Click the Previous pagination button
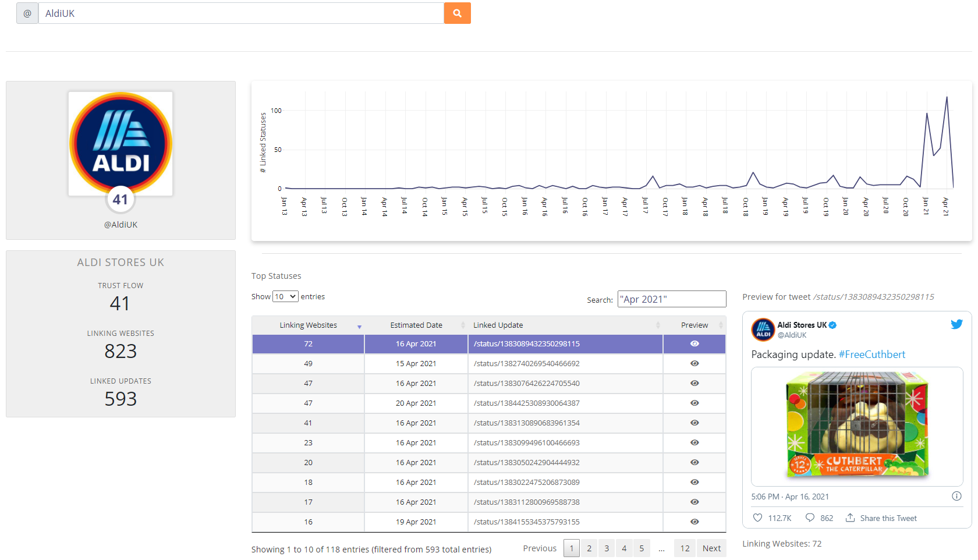Image resolution: width=978 pixels, height=560 pixels. pos(540,548)
